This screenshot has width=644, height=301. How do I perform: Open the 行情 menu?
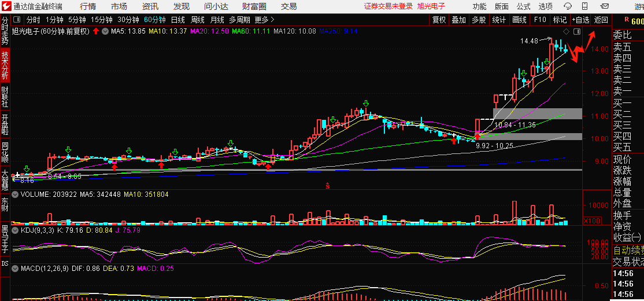pos(88,6)
